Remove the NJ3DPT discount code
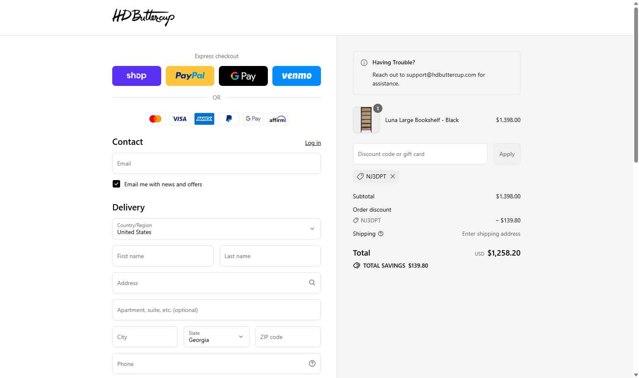 pyautogui.click(x=392, y=176)
